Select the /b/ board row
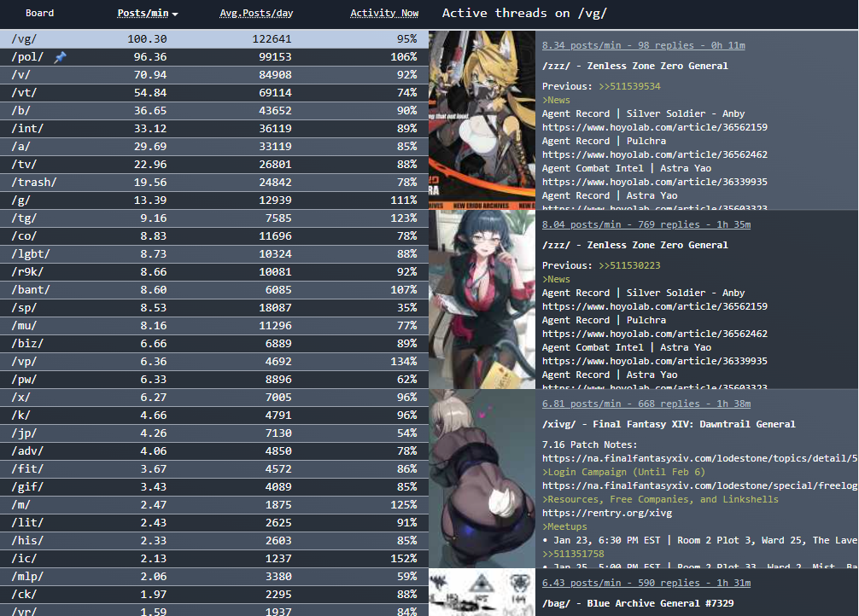 [214, 111]
